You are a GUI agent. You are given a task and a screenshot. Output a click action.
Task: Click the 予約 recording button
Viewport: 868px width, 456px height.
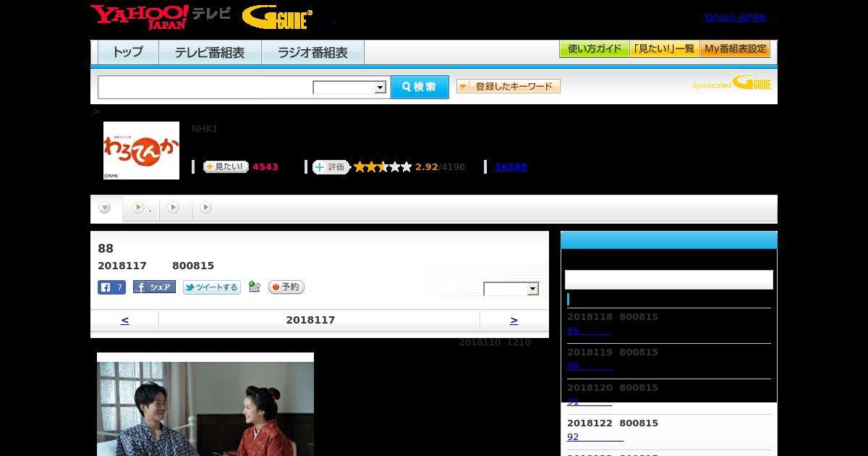tap(286, 287)
